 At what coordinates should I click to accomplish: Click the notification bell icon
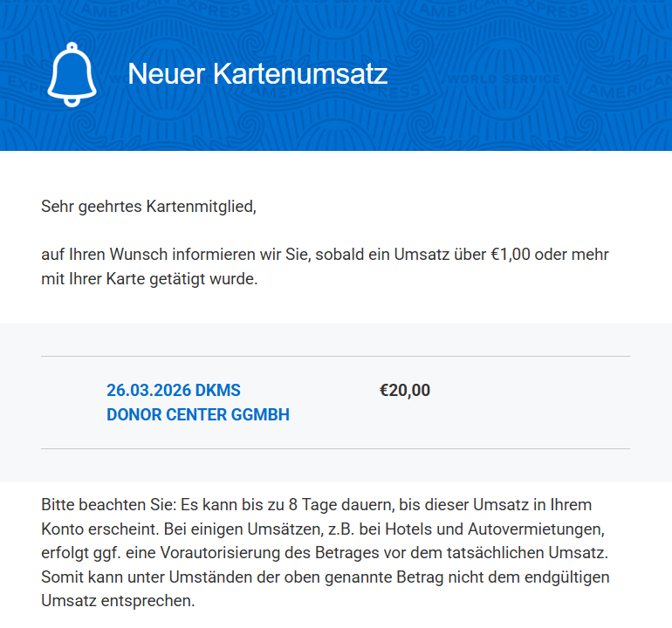(x=72, y=74)
